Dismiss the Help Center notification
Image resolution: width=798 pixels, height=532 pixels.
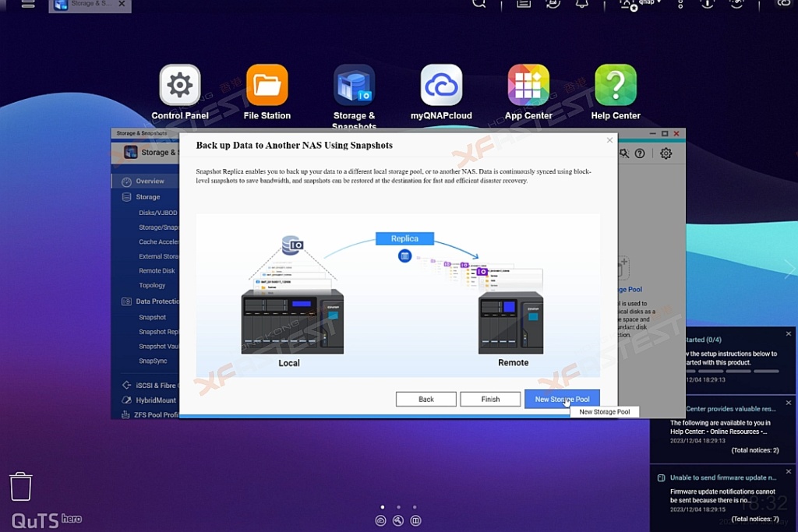(789, 403)
